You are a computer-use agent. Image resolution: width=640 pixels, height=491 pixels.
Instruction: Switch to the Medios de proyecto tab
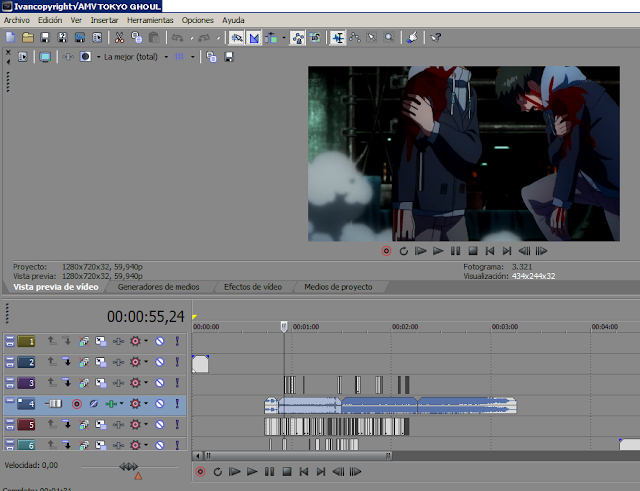[338, 287]
